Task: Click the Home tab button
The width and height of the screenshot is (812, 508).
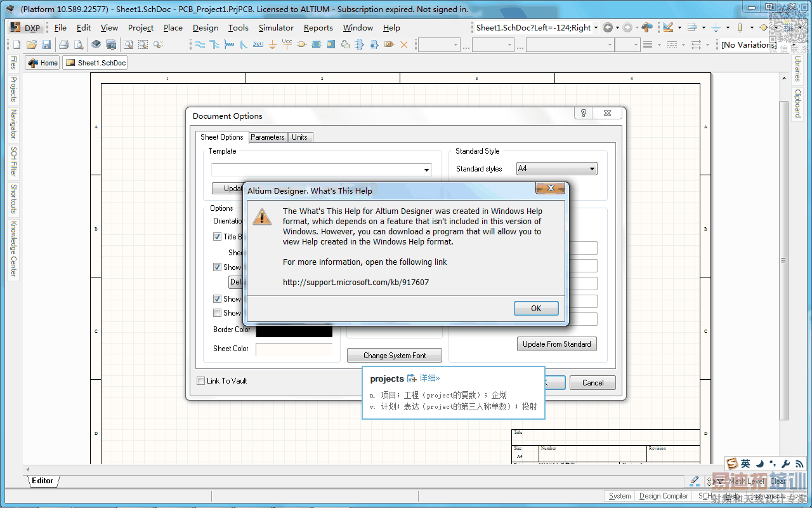Action: point(43,63)
